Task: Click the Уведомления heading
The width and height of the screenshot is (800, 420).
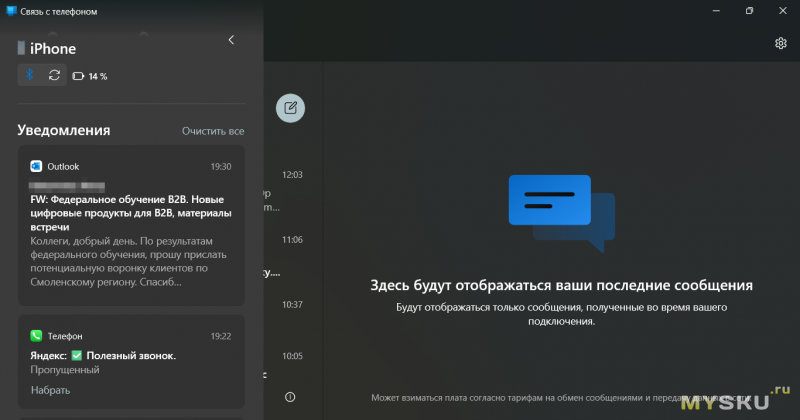Action: (x=64, y=130)
